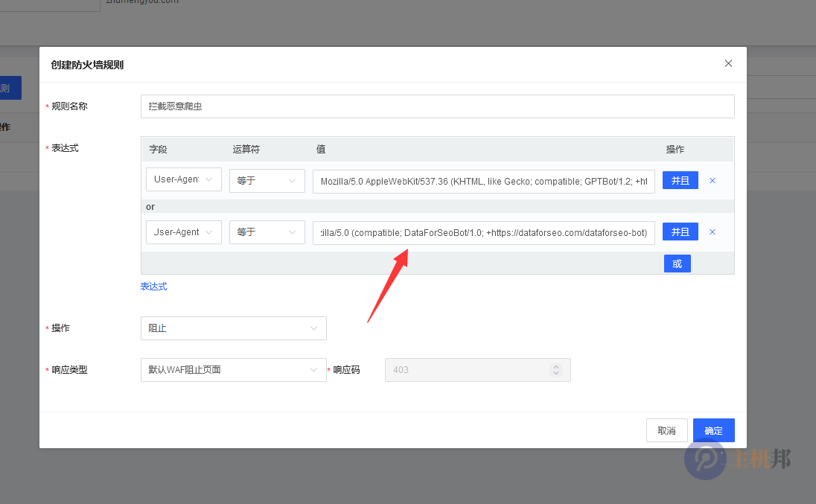The height and width of the screenshot is (504, 816).
Task: Open the 表达式 link below the table
Action: tap(153, 287)
